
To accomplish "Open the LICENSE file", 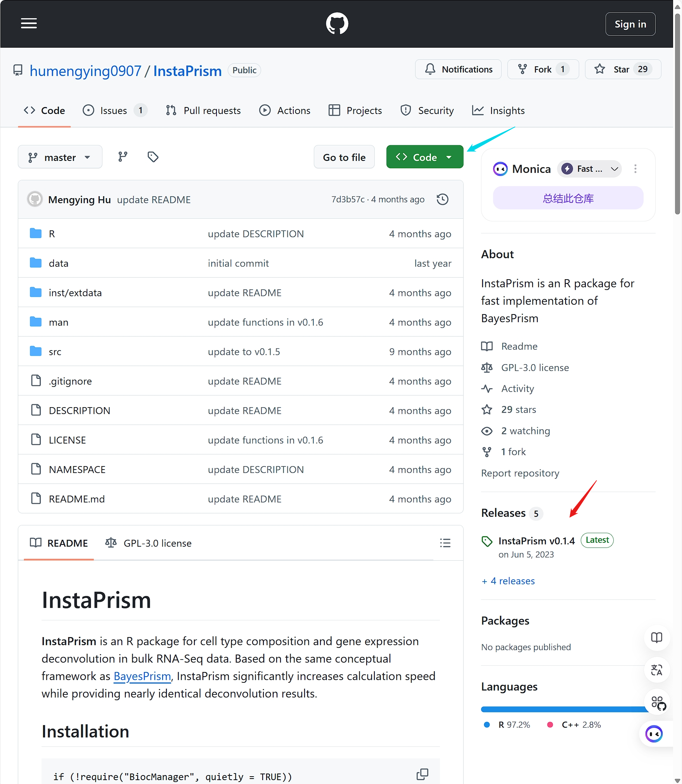I will click(x=67, y=440).
